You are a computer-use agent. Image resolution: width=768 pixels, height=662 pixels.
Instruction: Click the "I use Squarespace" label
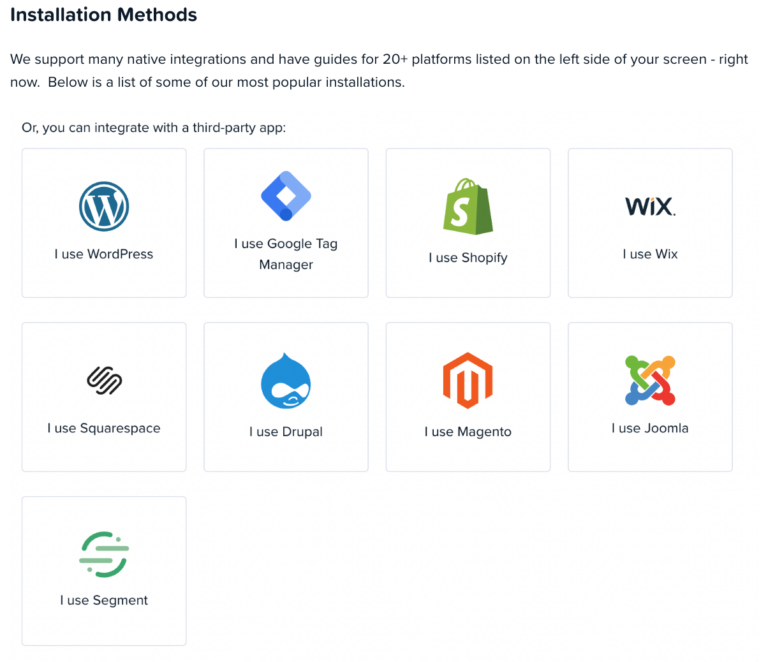[104, 428]
